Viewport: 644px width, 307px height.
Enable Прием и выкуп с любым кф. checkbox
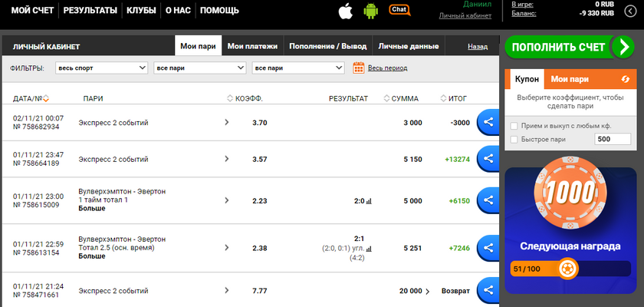(514, 126)
